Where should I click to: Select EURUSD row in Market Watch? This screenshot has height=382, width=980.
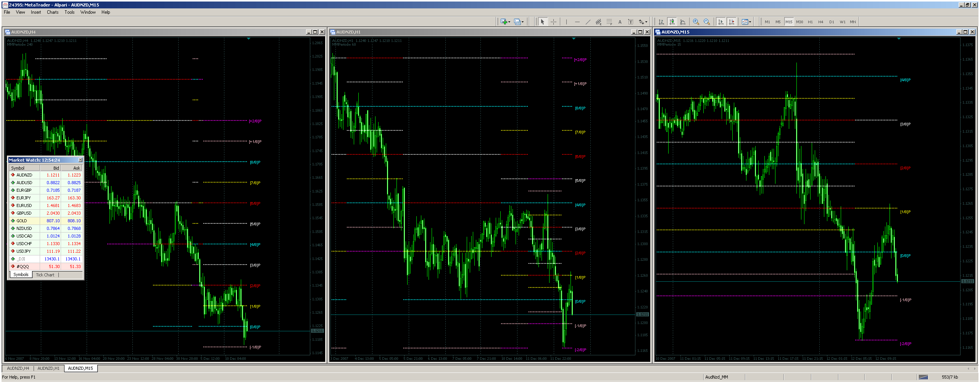pyautogui.click(x=46, y=205)
